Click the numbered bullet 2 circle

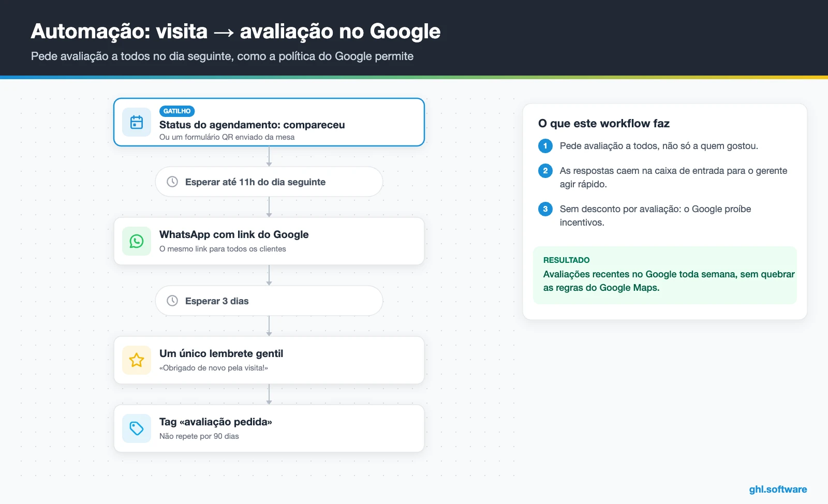click(x=545, y=171)
